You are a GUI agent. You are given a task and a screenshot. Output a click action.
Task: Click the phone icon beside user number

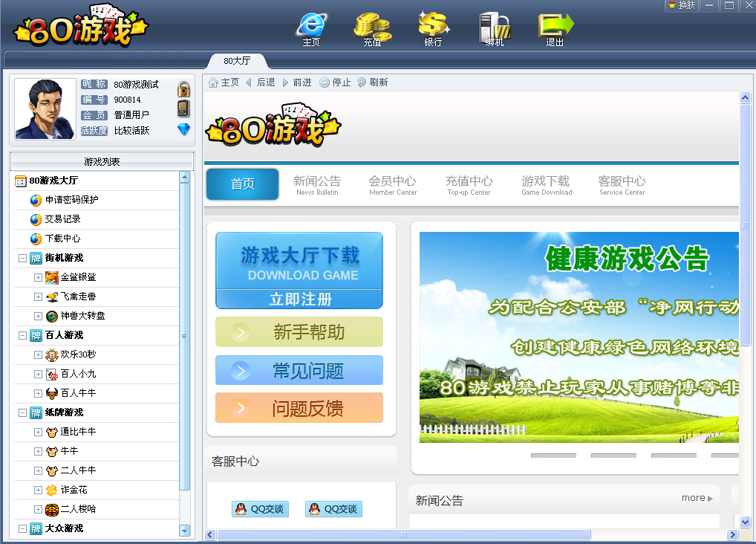[183, 109]
